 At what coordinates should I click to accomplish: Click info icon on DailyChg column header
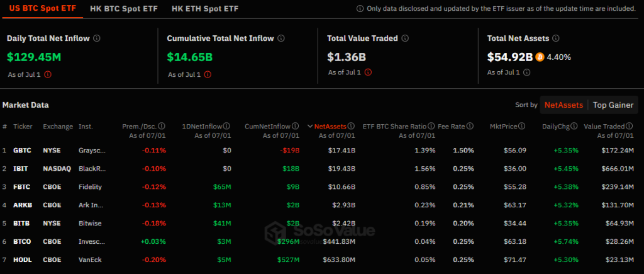tap(575, 126)
